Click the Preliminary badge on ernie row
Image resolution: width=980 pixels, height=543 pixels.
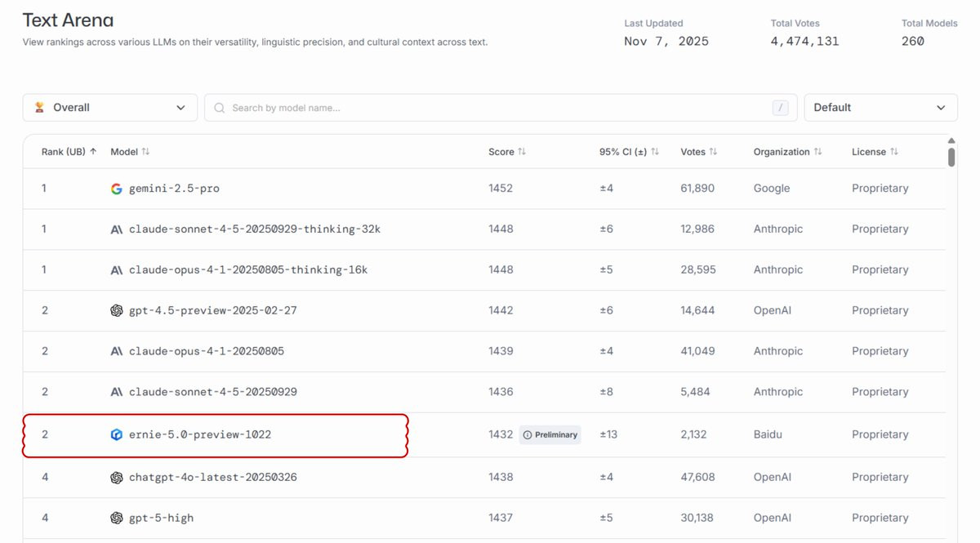(x=550, y=435)
